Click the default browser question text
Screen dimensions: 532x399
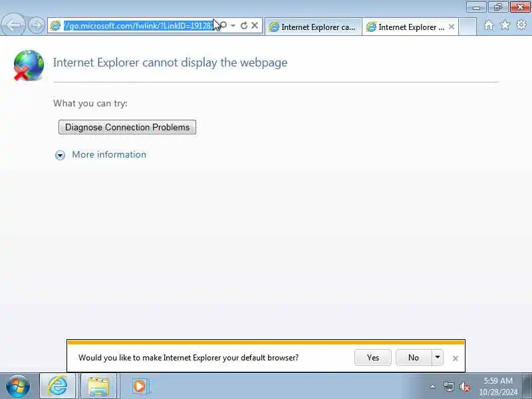pos(188,358)
